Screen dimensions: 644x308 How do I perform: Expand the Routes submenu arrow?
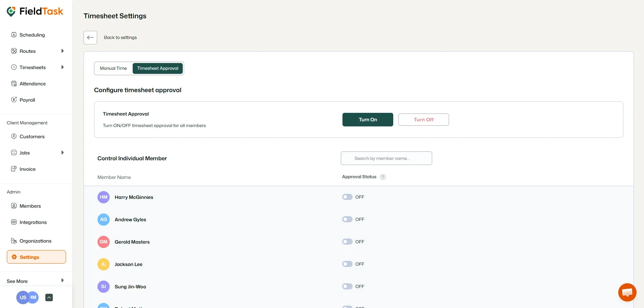63,51
